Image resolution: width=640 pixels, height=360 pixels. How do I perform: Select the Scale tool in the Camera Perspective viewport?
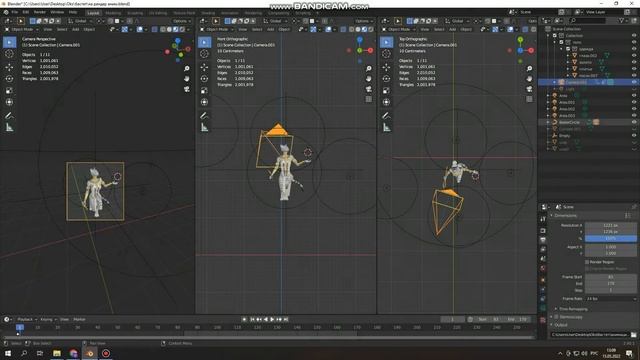tap(9, 90)
